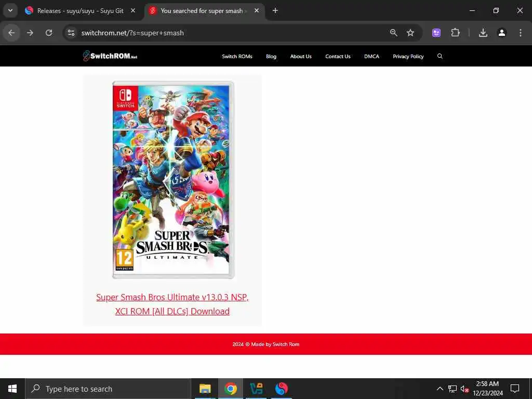The width and height of the screenshot is (532, 399).
Task: Open the purple extension icon
Action: click(436, 33)
